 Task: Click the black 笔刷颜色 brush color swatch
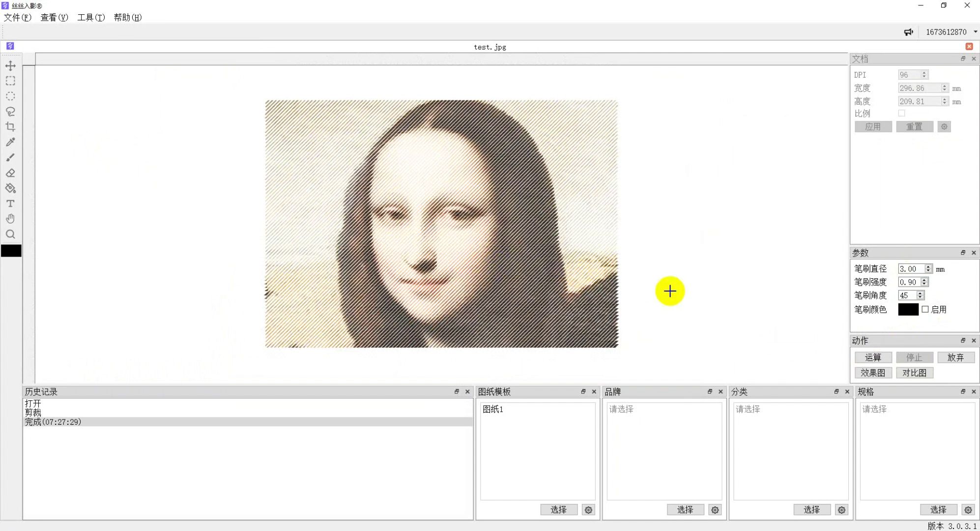pos(908,309)
